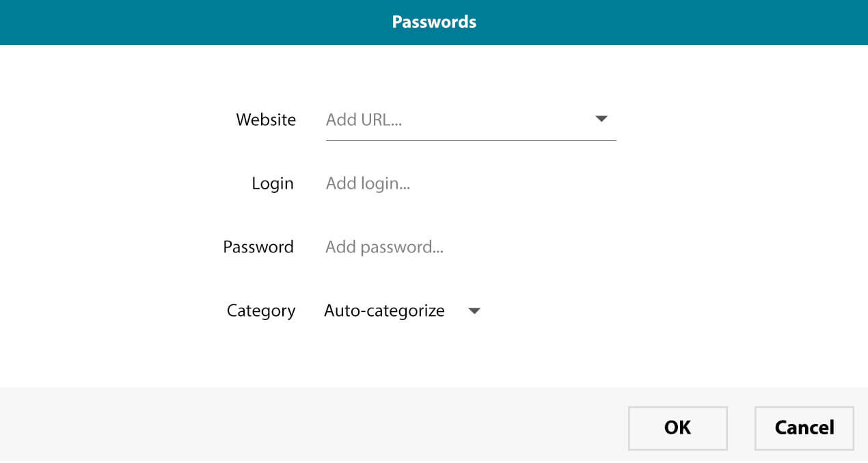Click the Add URL input field

click(451, 120)
